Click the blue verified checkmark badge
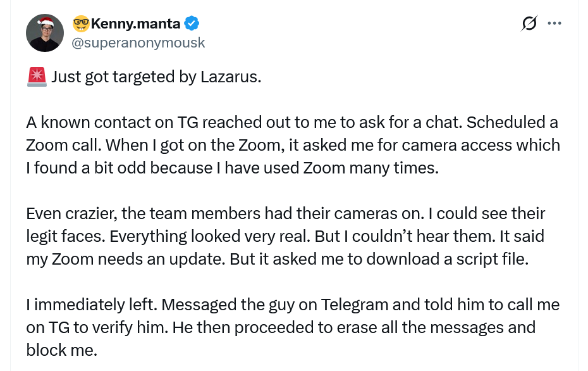 click(192, 24)
